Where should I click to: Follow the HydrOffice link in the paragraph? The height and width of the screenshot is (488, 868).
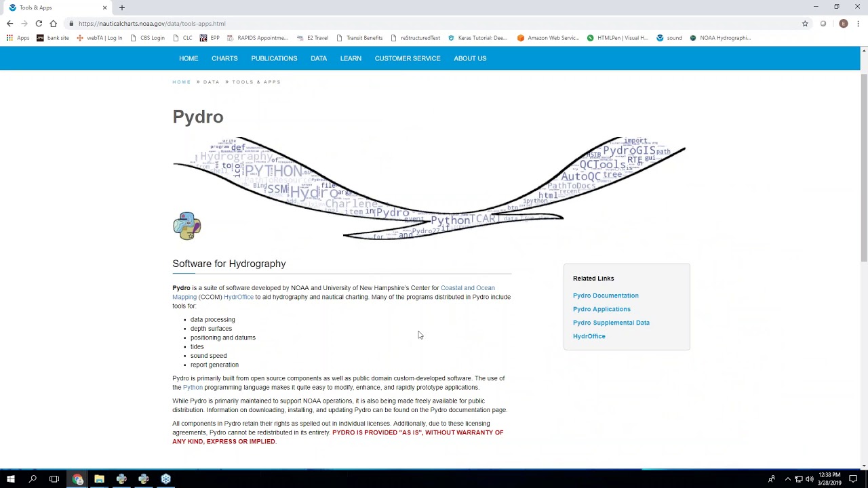tap(239, 297)
